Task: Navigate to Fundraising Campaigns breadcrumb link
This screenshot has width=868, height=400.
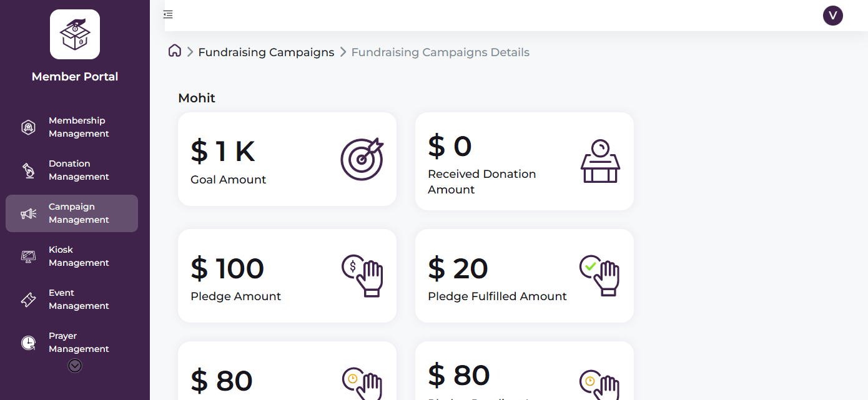Action: [266, 52]
